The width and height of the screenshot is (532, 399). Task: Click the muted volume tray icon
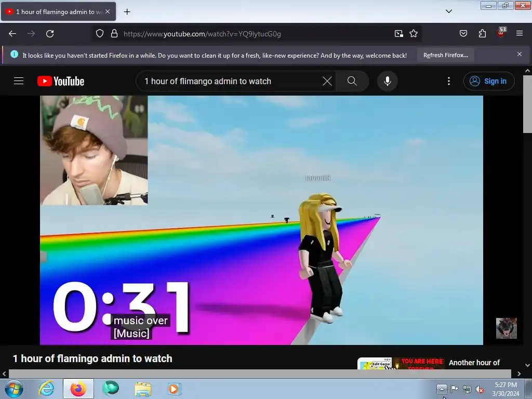pyautogui.click(x=480, y=390)
